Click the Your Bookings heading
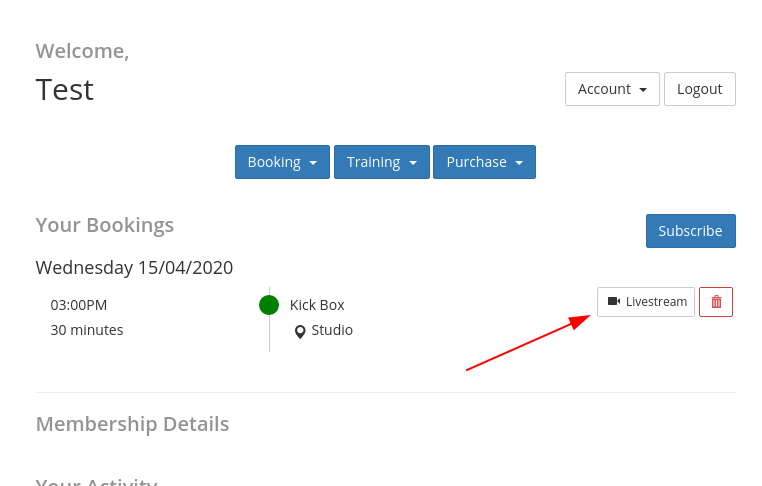This screenshot has width=762, height=486. (x=105, y=225)
